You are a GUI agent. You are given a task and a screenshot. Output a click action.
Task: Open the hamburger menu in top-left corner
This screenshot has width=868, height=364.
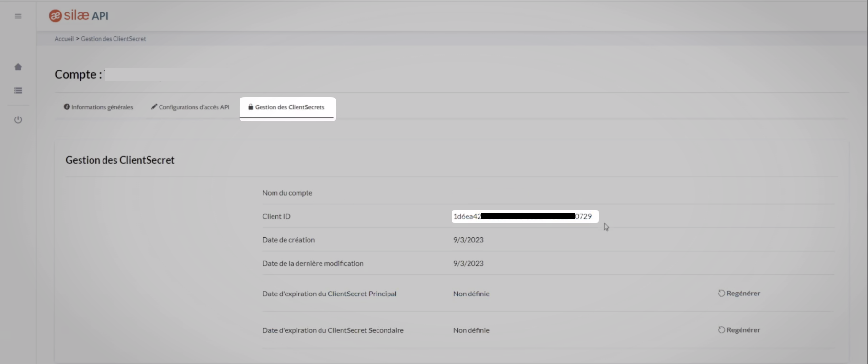click(18, 16)
